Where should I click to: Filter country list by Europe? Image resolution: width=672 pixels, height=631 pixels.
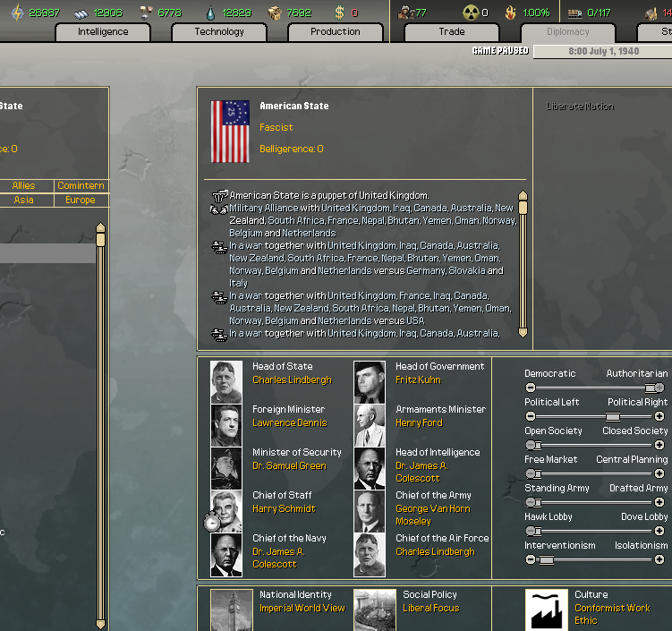pyautogui.click(x=81, y=200)
